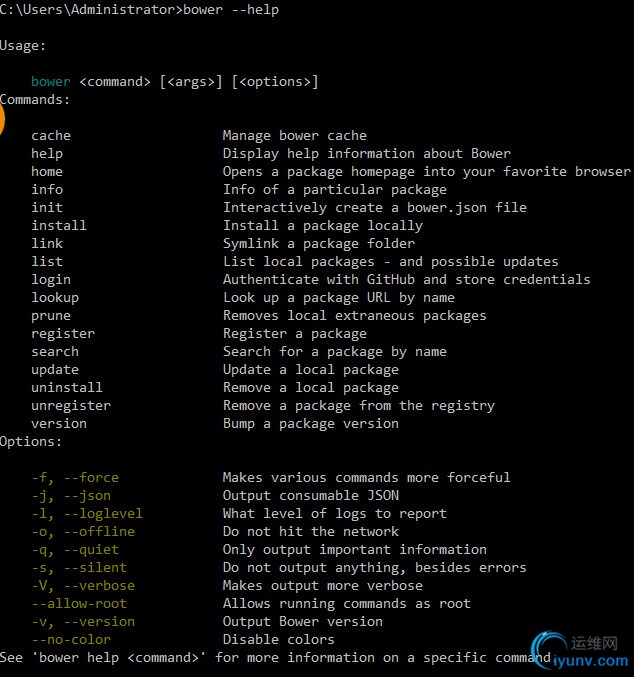Image resolution: width=634 pixels, height=677 pixels.
Task: Click the 'cache' command name
Action: pyautogui.click(x=51, y=135)
